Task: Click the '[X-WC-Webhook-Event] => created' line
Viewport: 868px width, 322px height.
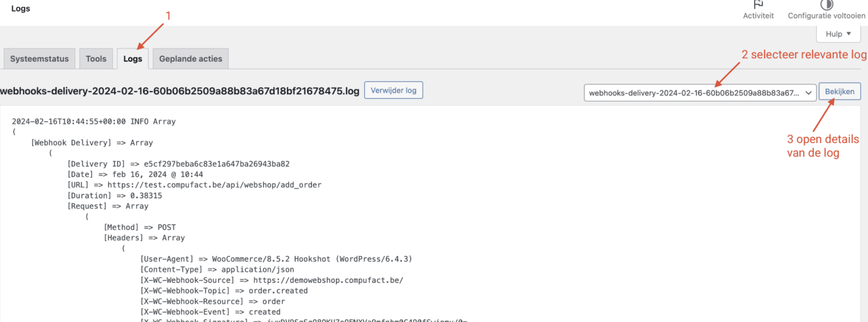Action: tap(210, 312)
